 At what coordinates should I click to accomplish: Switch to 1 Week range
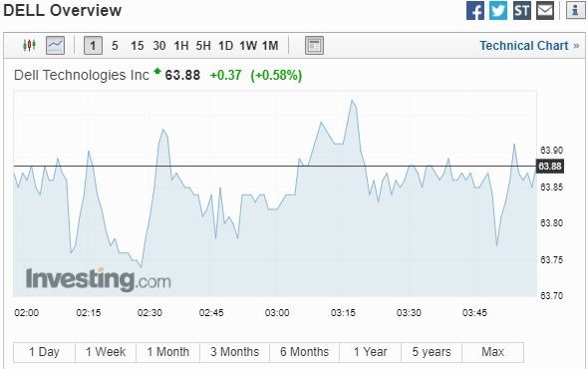click(x=106, y=352)
